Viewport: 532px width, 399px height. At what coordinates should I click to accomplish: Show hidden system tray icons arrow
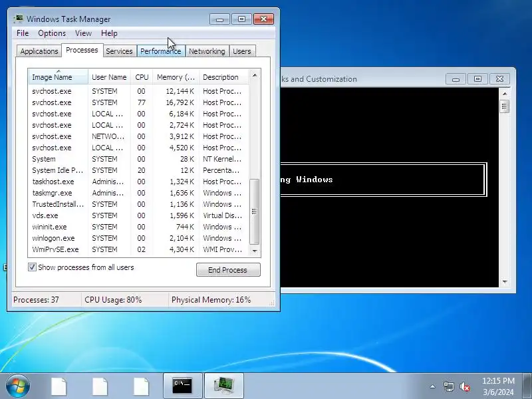433,386
